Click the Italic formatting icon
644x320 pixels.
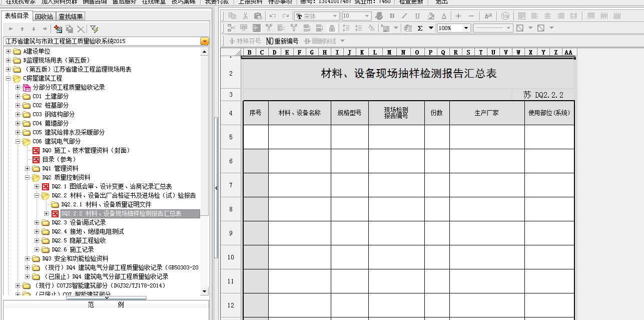[404, 16]
